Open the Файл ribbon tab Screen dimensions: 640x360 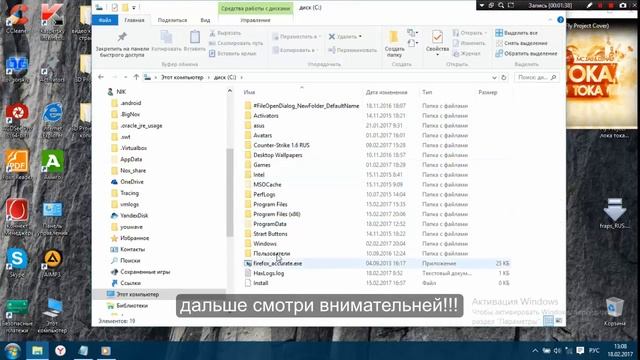pos(105,20)
